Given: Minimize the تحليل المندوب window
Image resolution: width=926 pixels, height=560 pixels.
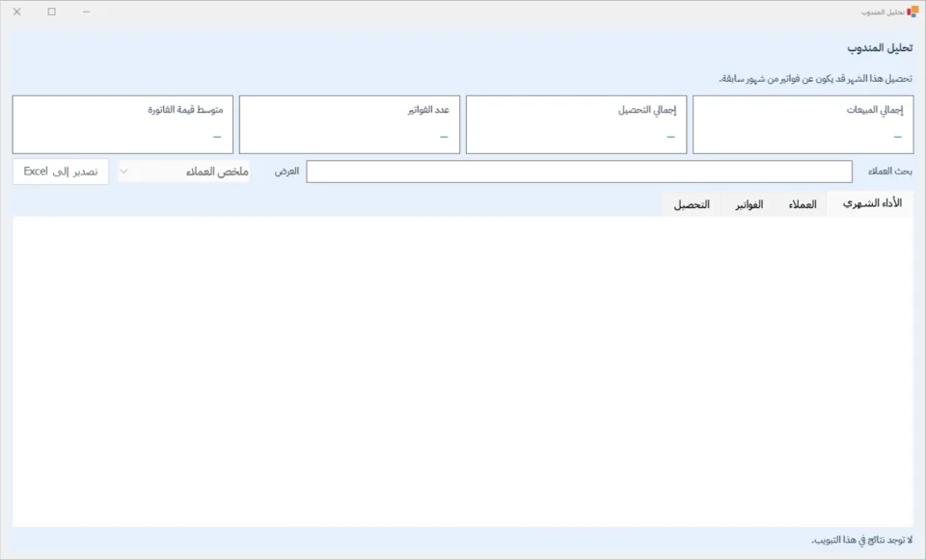Looking at the screenshot, I should pyautogui.click(x=86, y=12).
